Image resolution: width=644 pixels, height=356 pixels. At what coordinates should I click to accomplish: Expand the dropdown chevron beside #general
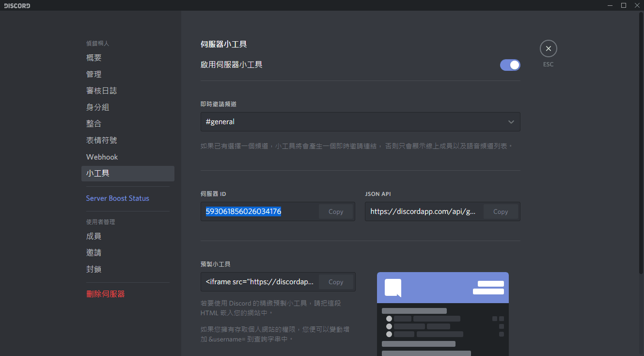[x=511, y=122]
